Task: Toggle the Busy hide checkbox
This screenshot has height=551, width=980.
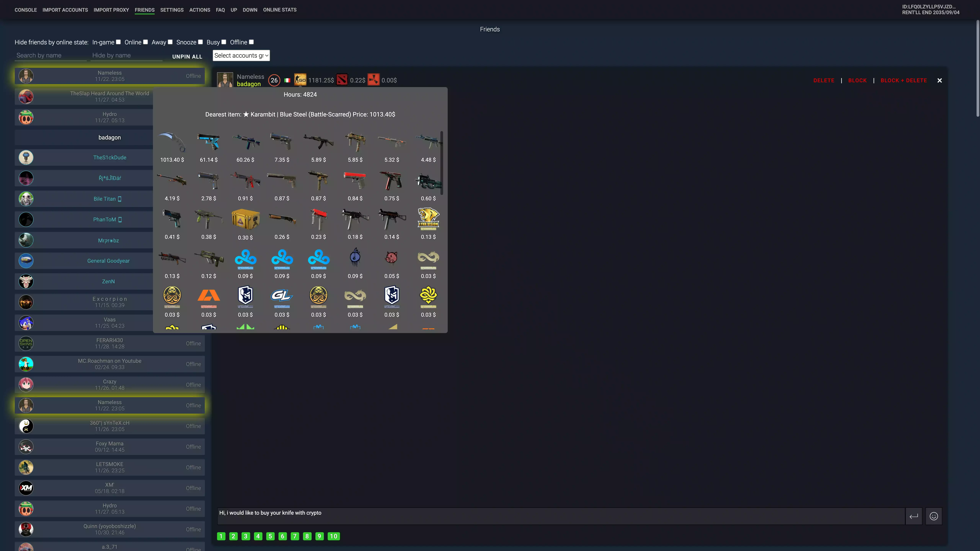Action: 224,42
